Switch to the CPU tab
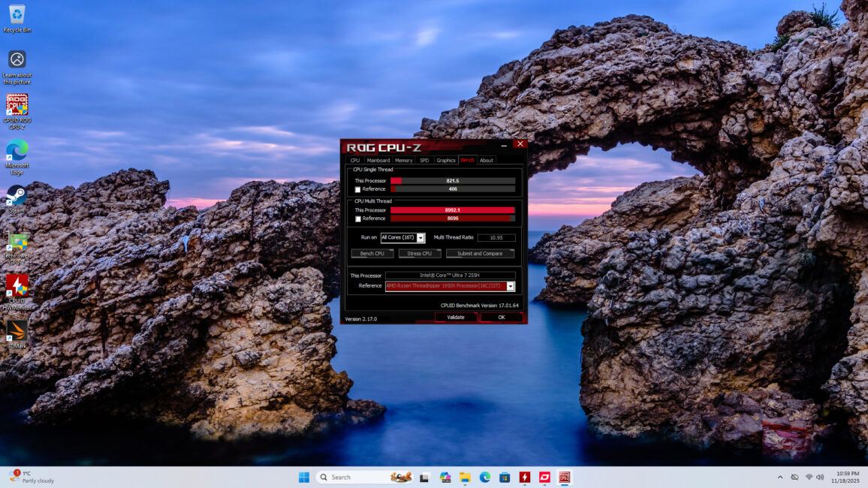Viewport: 868px width, 488px height. coord(355,161)
